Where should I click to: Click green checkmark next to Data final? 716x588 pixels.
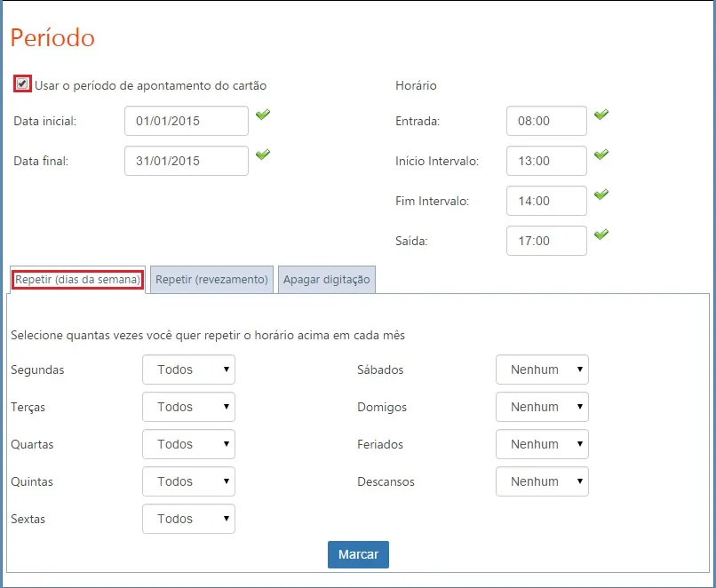click(x=262, y=155)
